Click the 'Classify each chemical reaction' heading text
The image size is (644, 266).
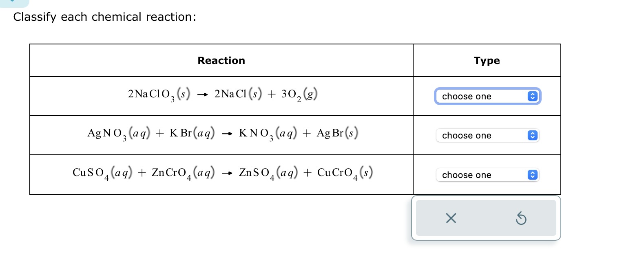pos(105,17)
